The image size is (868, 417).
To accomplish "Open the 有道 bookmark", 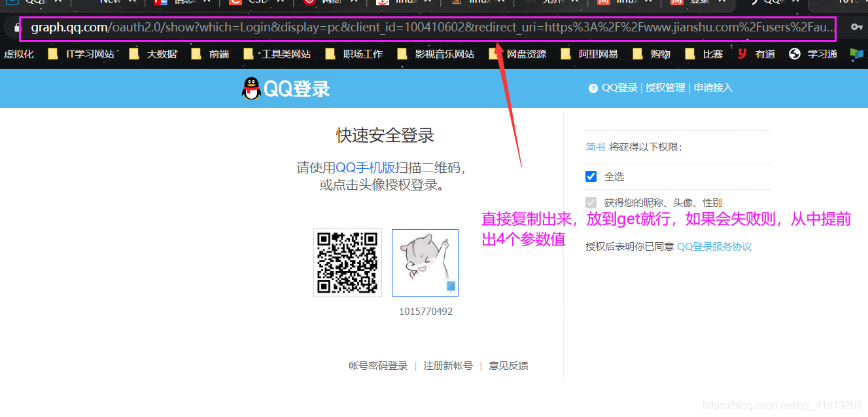I will tap(756, 54).
